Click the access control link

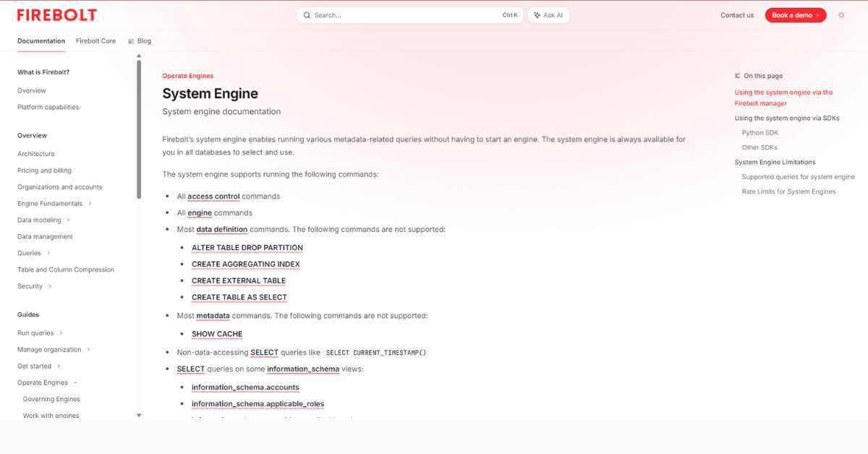pos(213,197)
